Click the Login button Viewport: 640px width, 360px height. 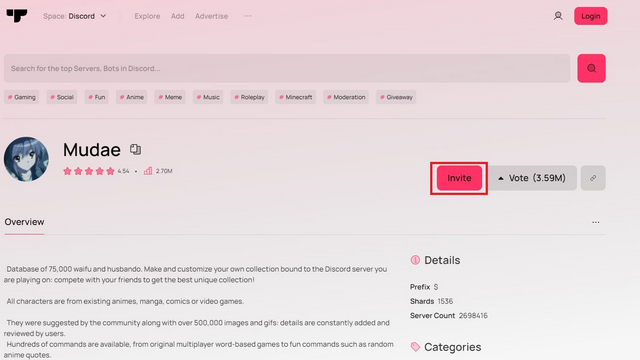591,16
